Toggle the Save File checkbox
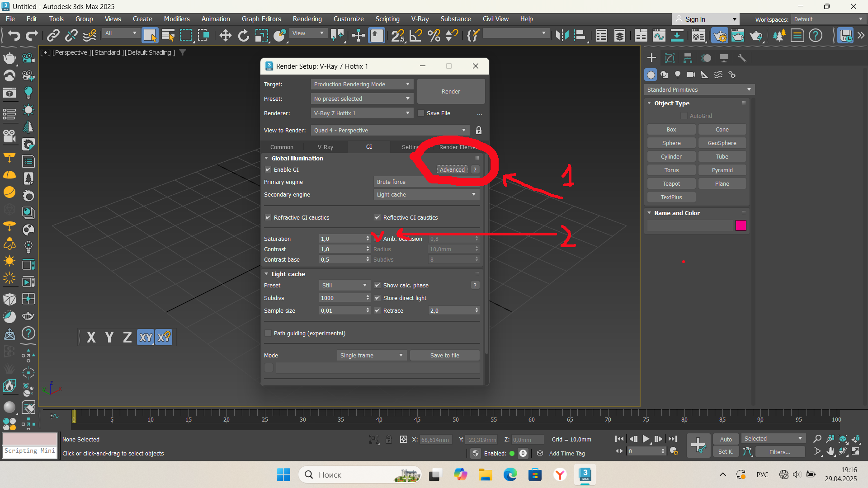Viewport: 868px width, 488px height. click(421, 113)
